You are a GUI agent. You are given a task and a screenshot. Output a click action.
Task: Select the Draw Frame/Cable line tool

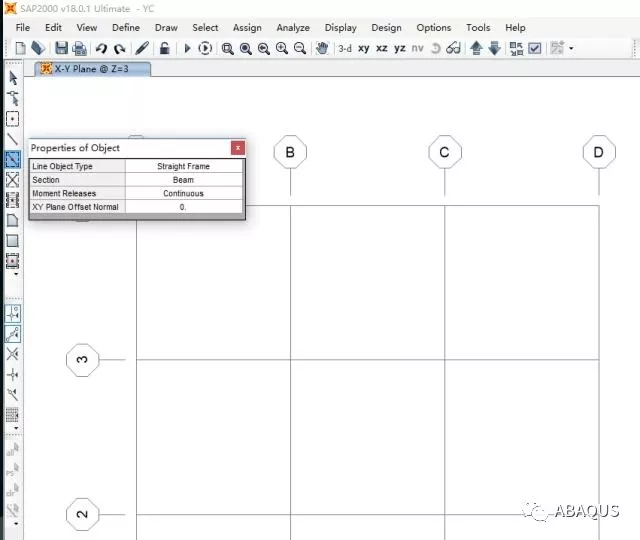[12, 139]
